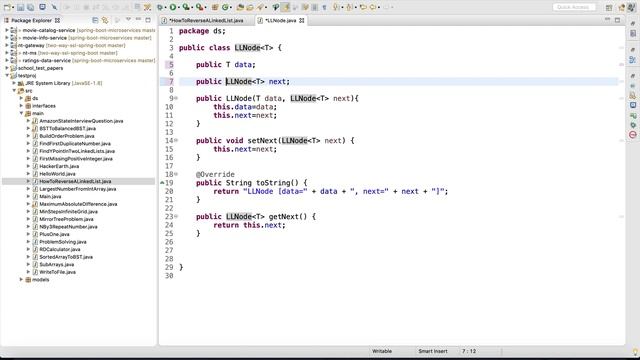Select the LLNode.java editor tab
Image resolution: width=640 pixels, height=360 pixels.
(280, 20)
